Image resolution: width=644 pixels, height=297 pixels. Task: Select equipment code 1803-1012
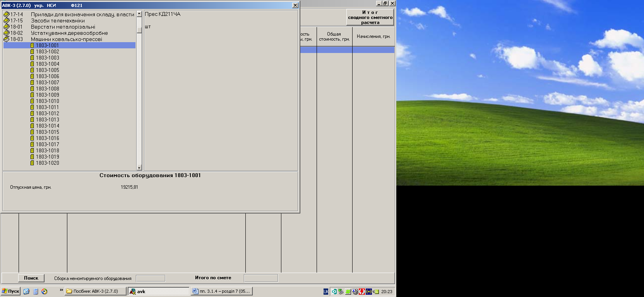(47, 113)
